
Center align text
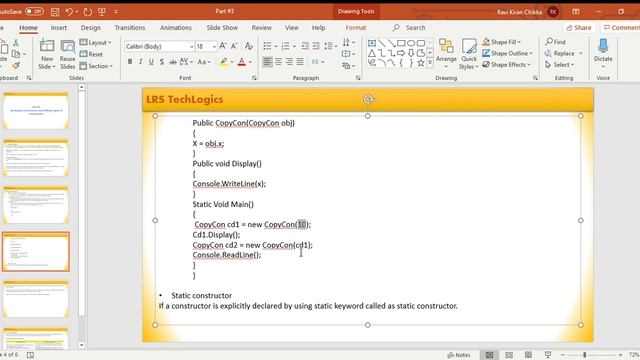(x=278, y=62)
